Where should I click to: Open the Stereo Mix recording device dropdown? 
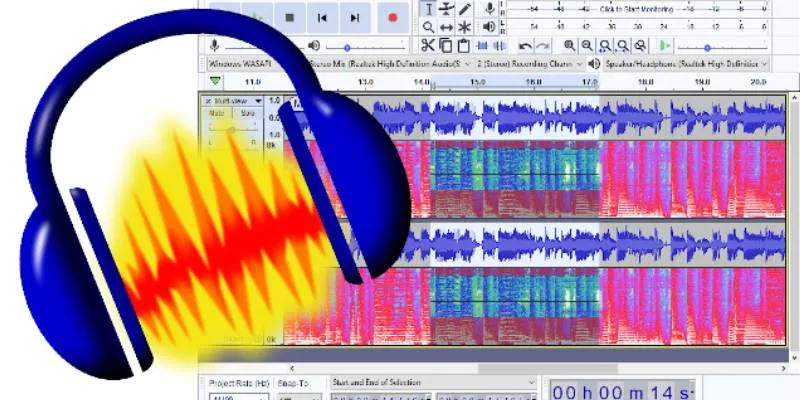pyautogui.click(x=390, y=64)
